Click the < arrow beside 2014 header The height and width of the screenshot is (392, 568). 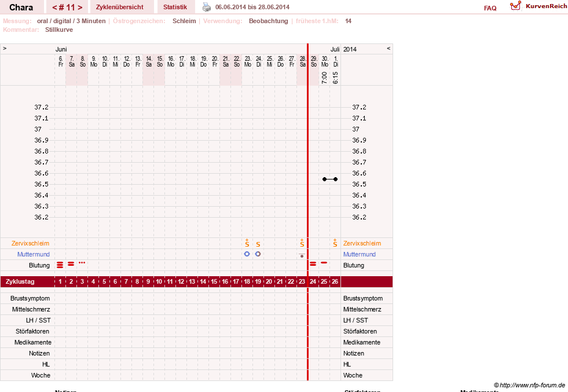tap(389, 48)
